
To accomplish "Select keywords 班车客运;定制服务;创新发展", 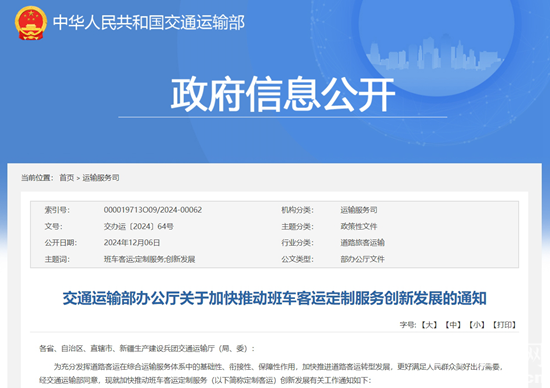I will 149,259.
